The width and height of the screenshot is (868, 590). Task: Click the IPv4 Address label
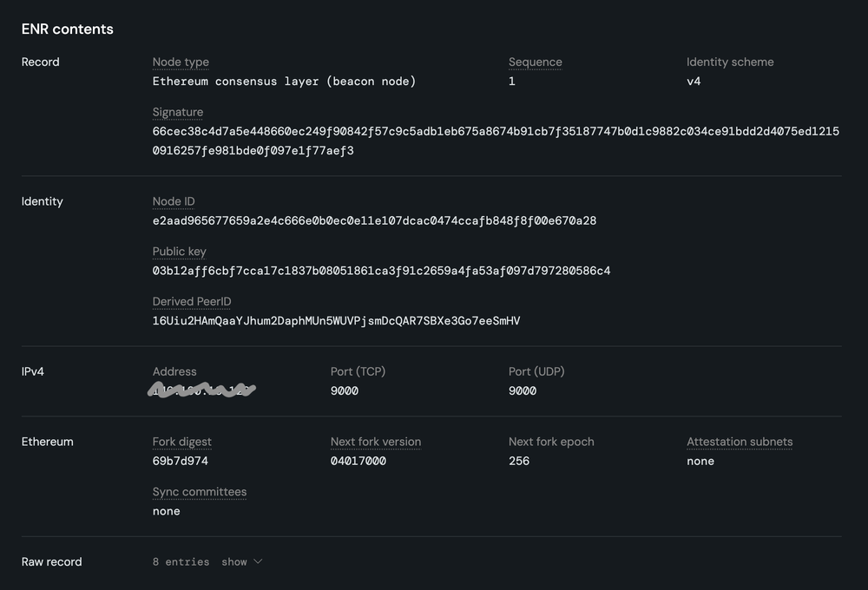[x=174, y=371]
